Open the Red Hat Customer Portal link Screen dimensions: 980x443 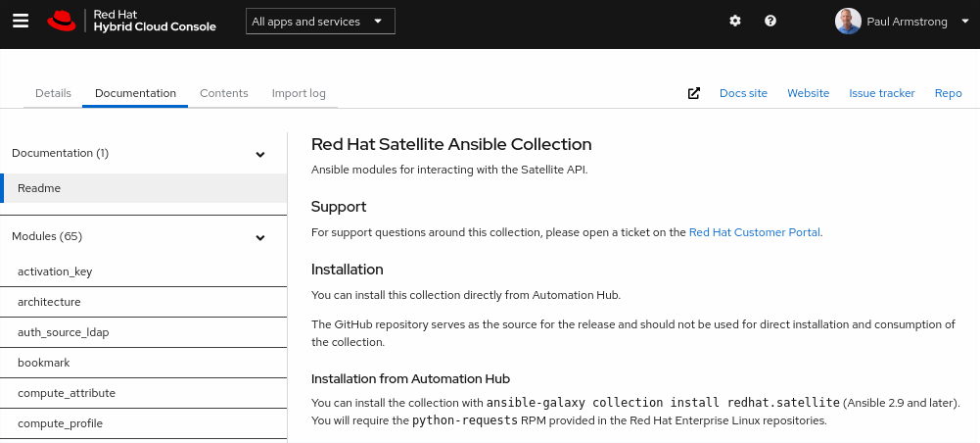755,232
